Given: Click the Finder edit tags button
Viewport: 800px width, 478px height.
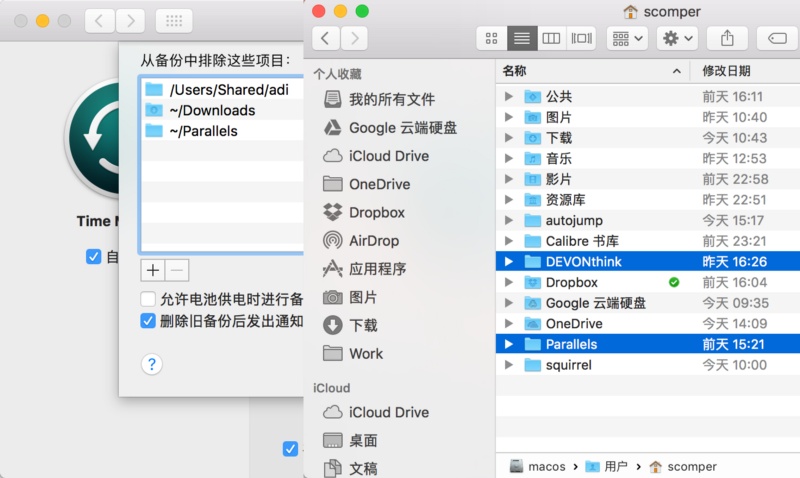Looking at the screenshot, I should 777,38.
